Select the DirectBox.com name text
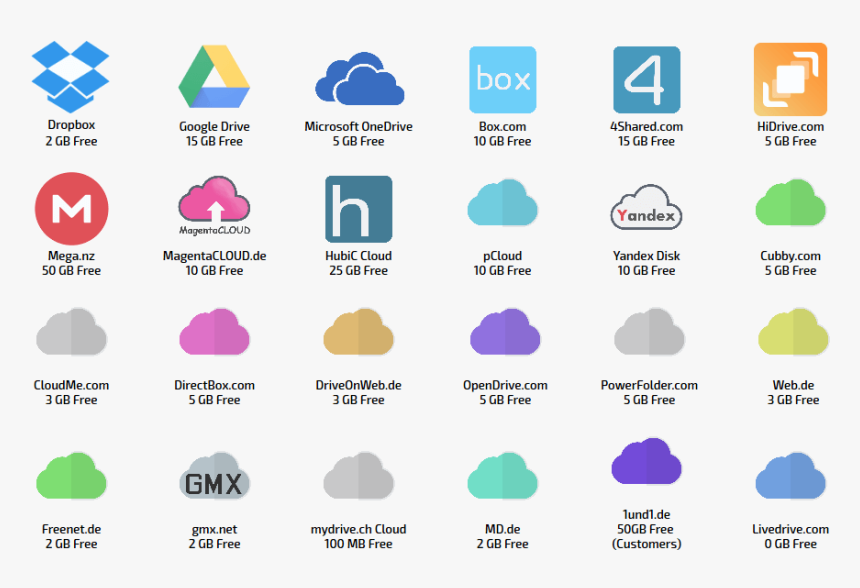Viewport: 860px width, 588px height. (214, 386)
